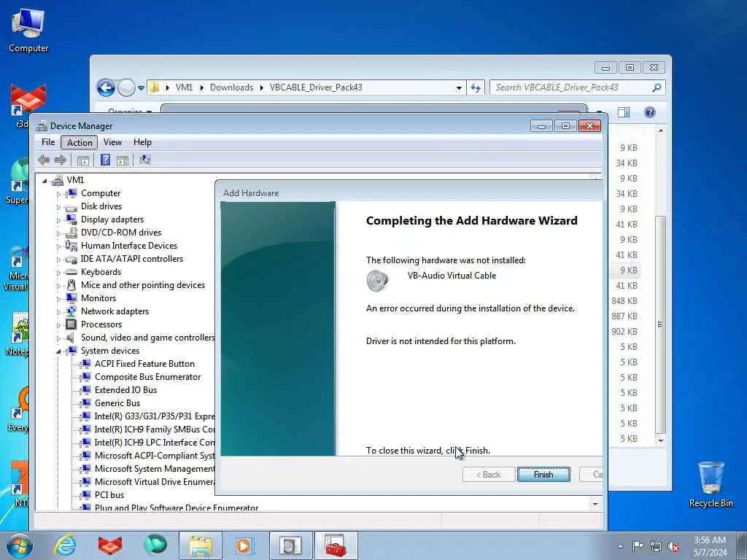This screenshot has height=560, width=747.
Task: Expand the Keyboards node
Action: [x=58, y=273]
